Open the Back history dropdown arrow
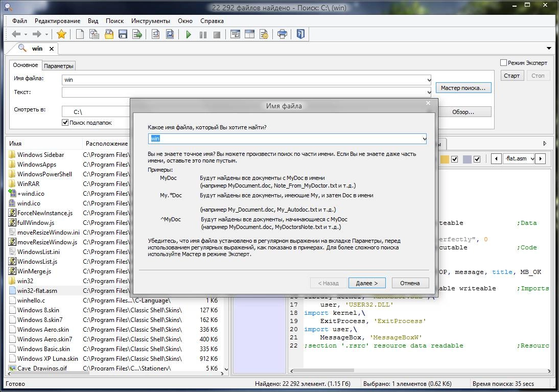 (26, 35)
